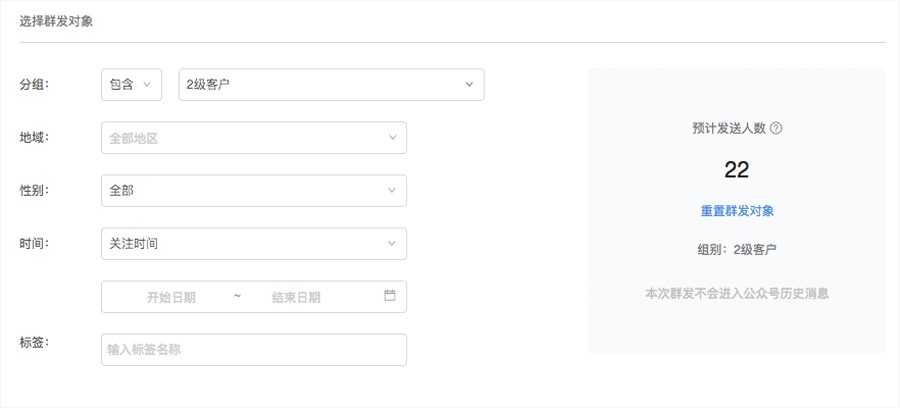Click the chevron arrow in 包含 selector
The height and width of the screenshot is (408, 900).
148,85
